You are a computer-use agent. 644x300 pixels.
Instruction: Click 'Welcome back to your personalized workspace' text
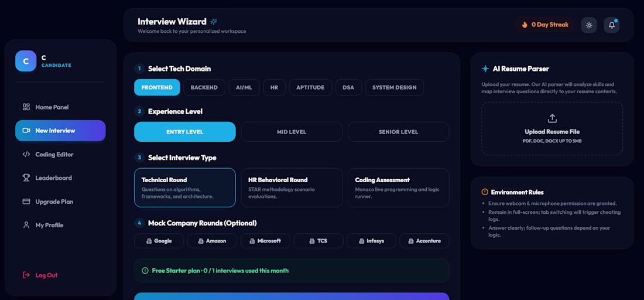coord(192,31)
